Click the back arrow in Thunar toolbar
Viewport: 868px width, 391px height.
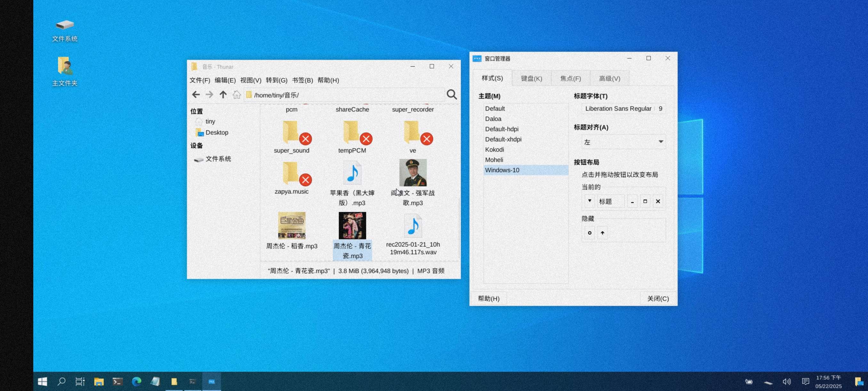click(196, 95)
